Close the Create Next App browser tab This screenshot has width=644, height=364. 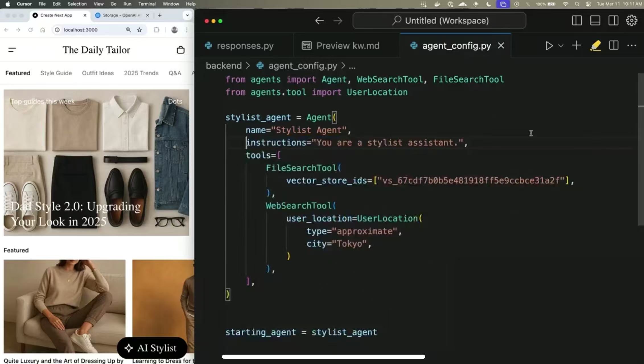[85, 15]
